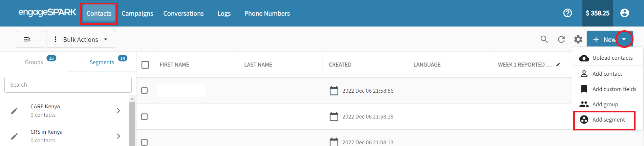This screenshot has width=644, height=146.
Task: Edit the CRS in Kenya segment
Action: click(14, 136)
